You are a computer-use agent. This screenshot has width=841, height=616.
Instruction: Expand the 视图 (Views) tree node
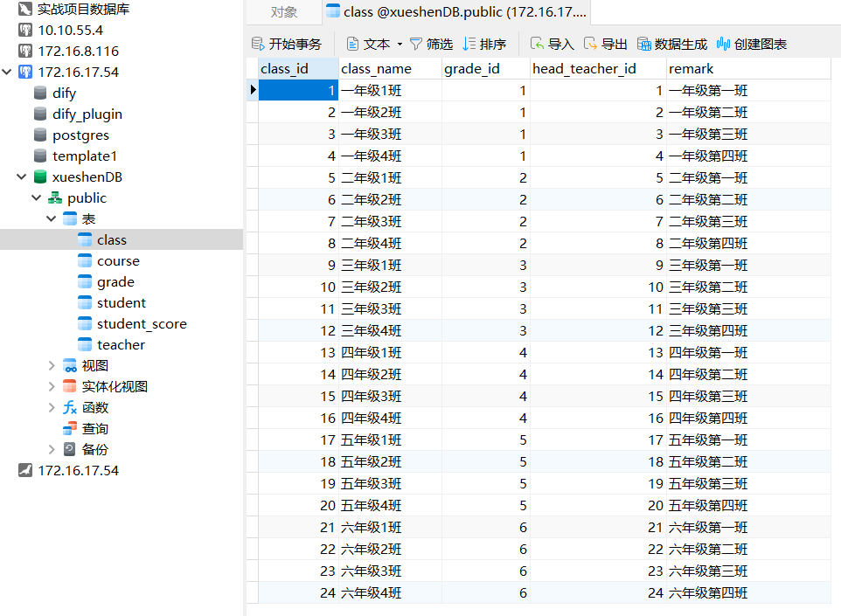point(52,366)
